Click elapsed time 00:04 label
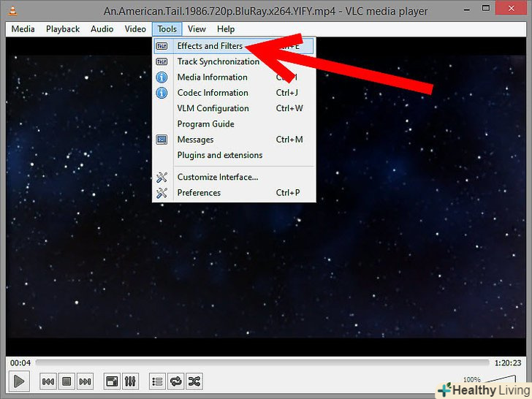 20,363
